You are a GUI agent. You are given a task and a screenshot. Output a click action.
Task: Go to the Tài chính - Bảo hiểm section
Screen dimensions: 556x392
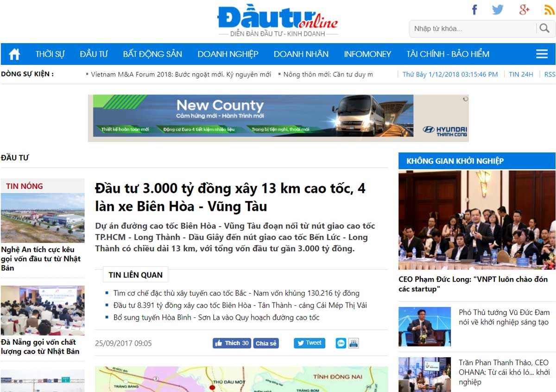tap(448, 54)
